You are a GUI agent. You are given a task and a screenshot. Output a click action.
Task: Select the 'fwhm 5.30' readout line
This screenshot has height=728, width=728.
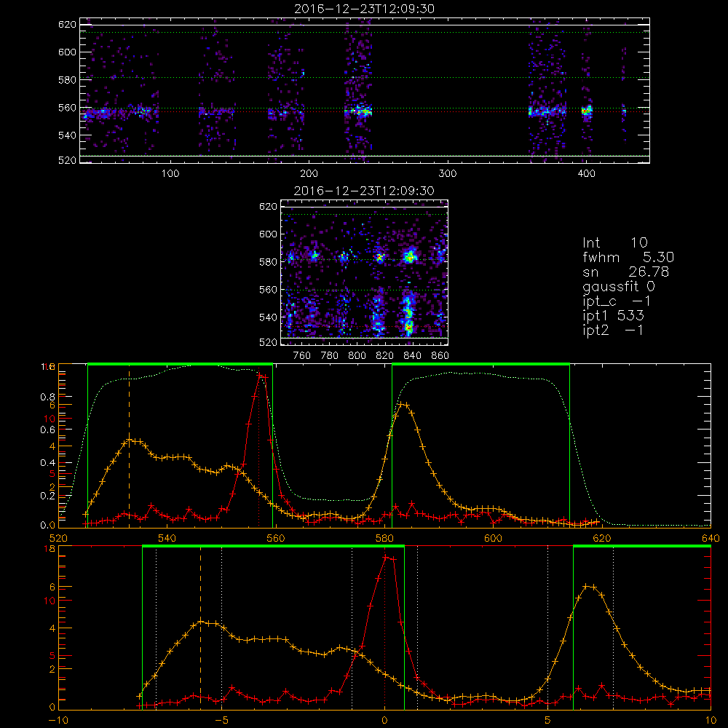[628, 257]
